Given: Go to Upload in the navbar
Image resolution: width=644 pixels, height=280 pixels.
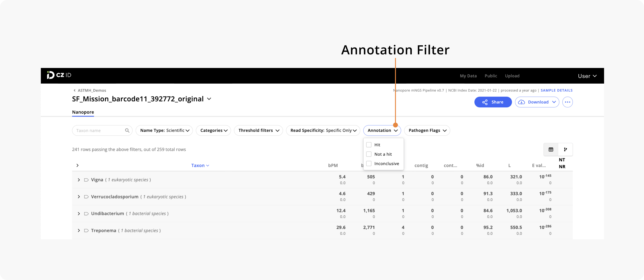Looking at the screenshot, I should pyautogui.click(x=512, y=76).
